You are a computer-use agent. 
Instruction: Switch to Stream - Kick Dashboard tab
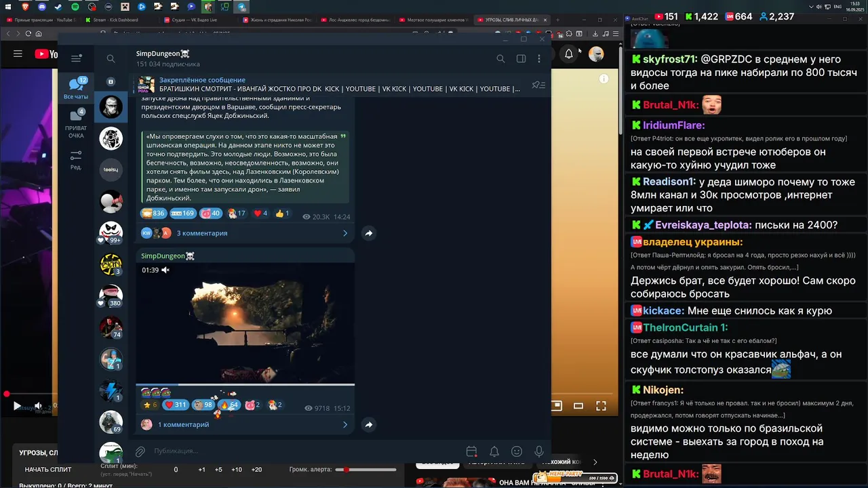117,20
